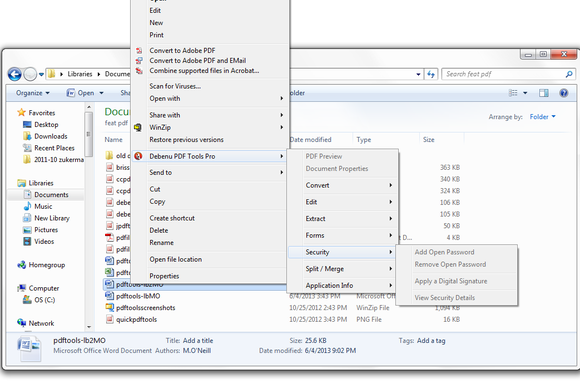
Task: Click the change view icon
Action: pyautogui.click(x=513, y=93)
